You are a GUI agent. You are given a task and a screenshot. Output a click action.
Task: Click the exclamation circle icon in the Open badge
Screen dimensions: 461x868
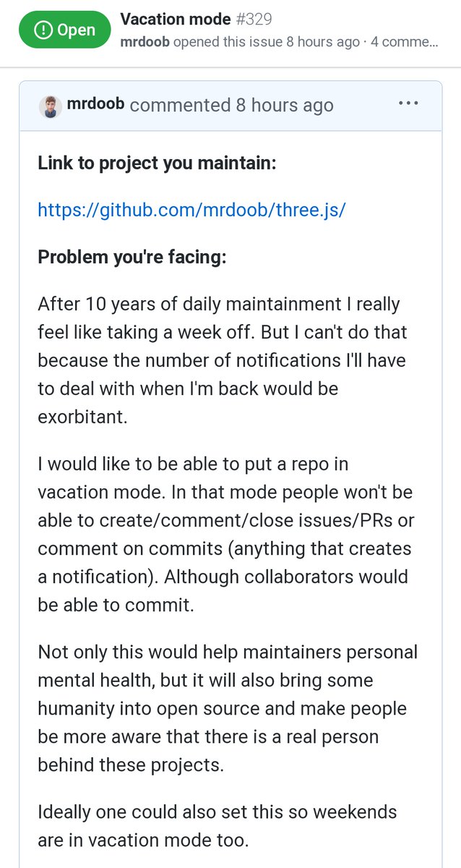point(43,30)
